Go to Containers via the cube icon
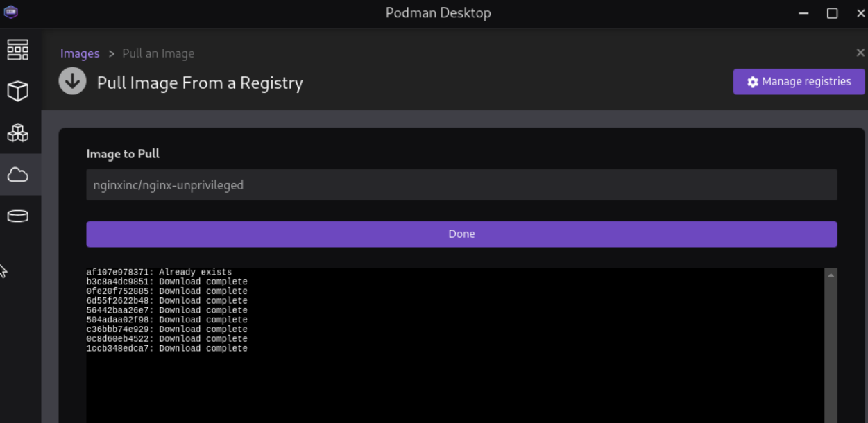Screen dimensions: 868x423 18,91
